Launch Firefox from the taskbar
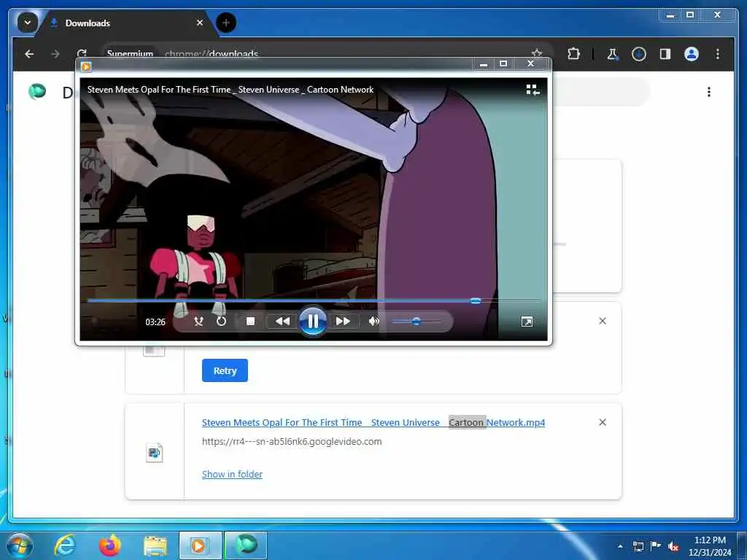 click(110, 545)
